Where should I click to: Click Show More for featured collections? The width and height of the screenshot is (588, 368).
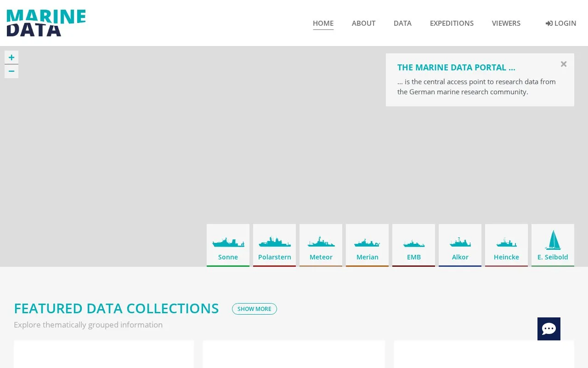254,309
